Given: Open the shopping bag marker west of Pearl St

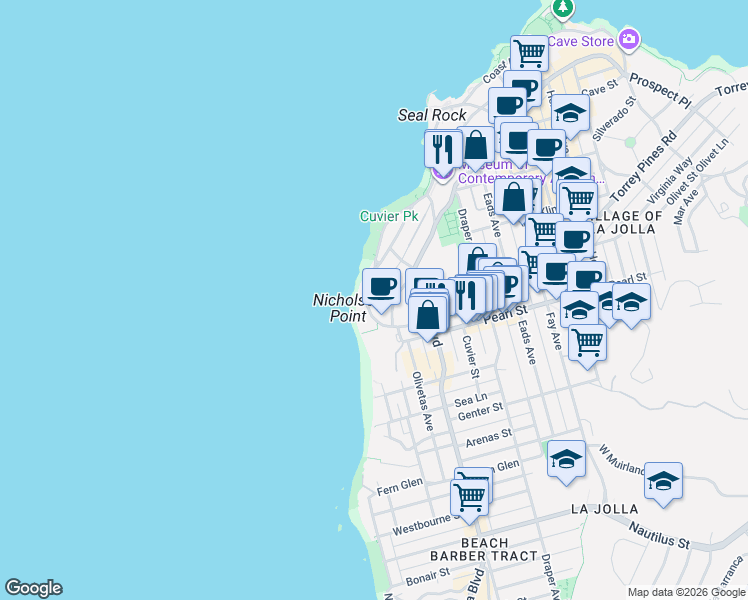Looking at the screenshot, I should click(428, 317).
